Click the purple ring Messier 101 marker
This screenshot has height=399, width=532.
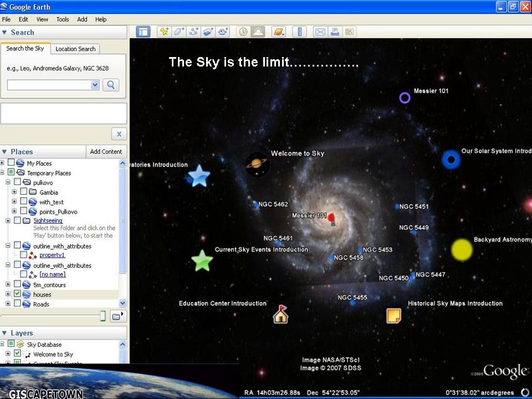tap(405, 98)
